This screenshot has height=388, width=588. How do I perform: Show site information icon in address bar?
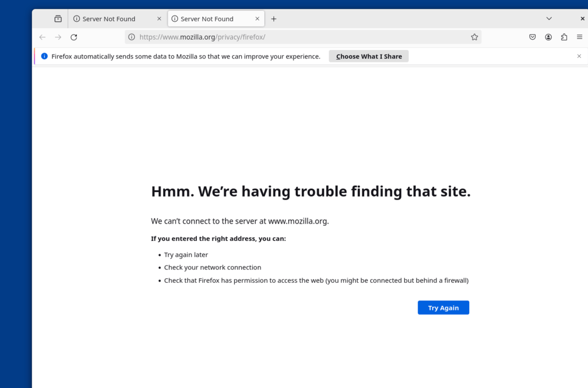pyautogui.click(x=131, y=37)
